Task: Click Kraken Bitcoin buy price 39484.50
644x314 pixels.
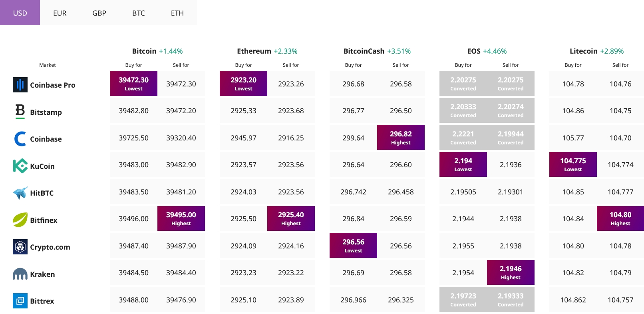Action: [133, 272]
